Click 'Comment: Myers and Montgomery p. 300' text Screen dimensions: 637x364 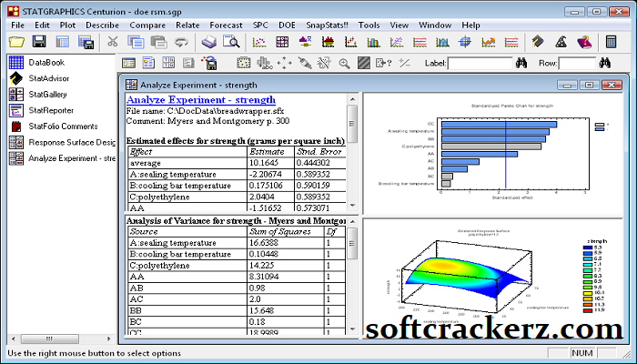[207, 121]
